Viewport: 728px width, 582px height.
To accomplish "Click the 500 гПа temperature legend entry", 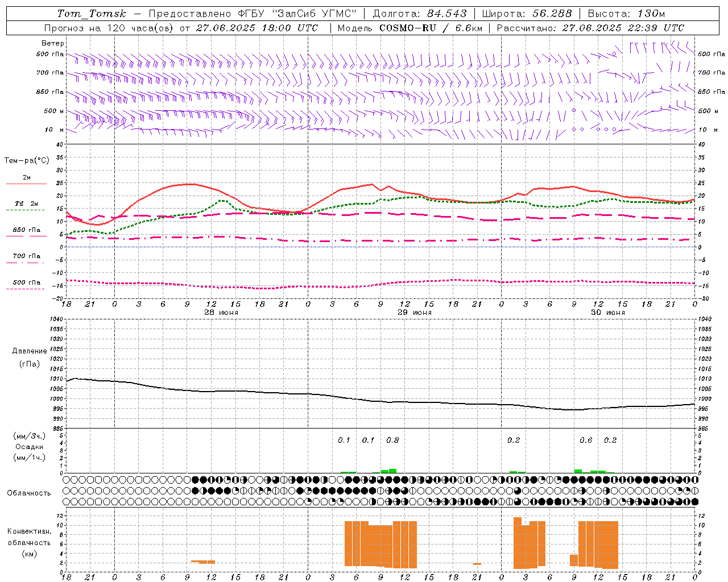I will pyautogui.click(x=27, y=282).
